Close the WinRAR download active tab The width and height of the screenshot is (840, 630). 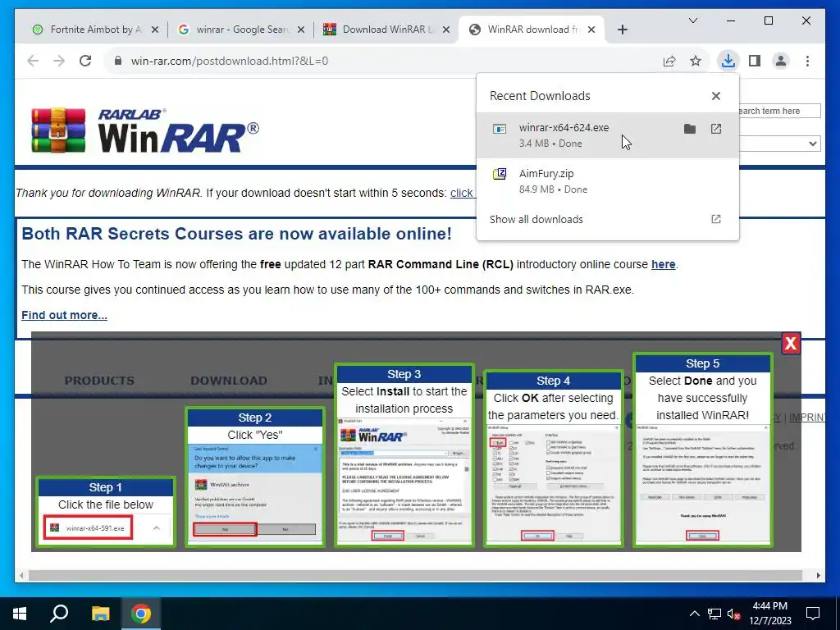(x=591, y=30)
